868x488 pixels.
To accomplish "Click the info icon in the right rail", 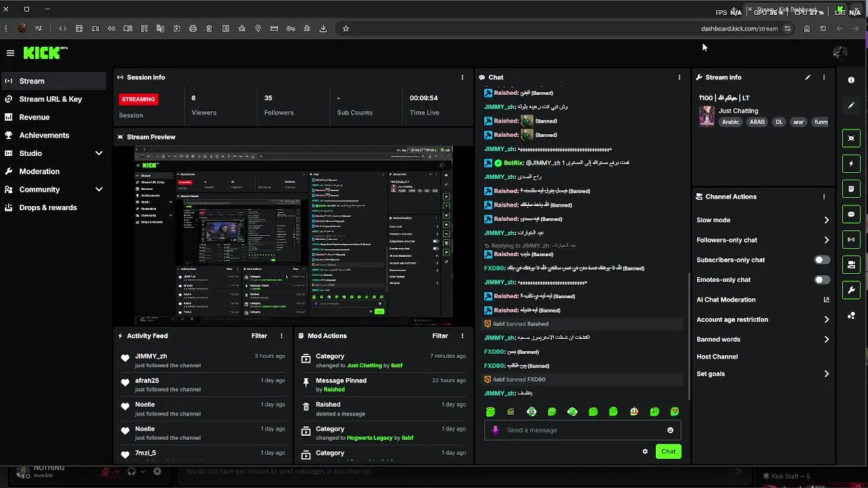I will [851, 80].
